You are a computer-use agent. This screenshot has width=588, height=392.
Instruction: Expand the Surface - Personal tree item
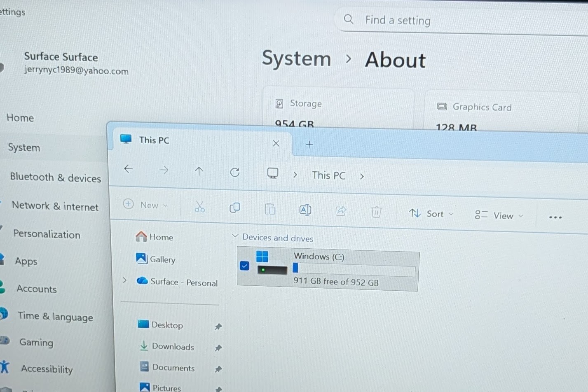point(124,280)
